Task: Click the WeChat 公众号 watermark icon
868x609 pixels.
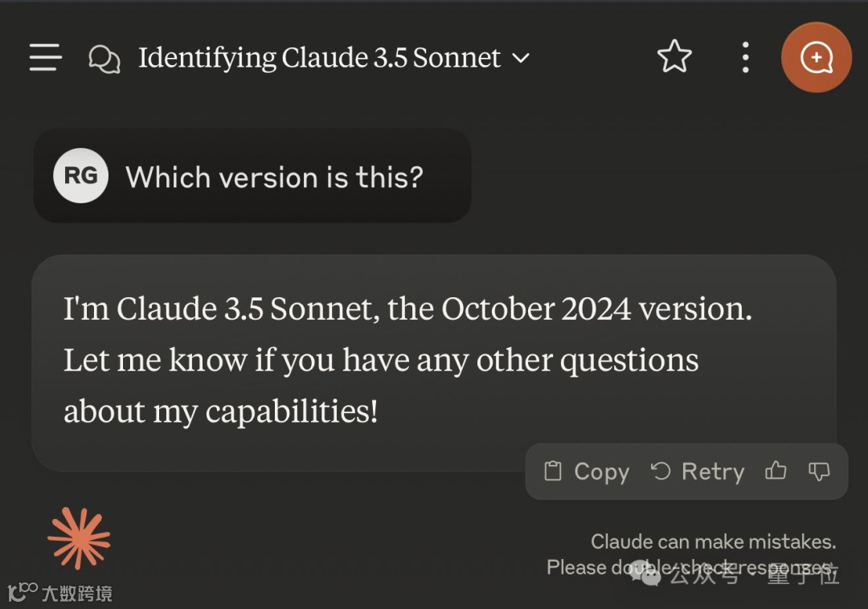Action: [x=645, y=573]
